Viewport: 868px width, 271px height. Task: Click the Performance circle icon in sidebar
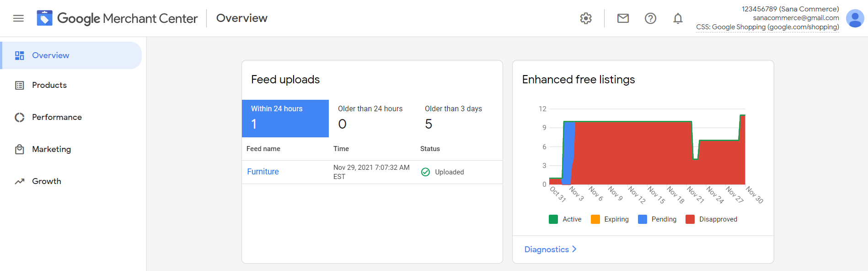tap(19, 117)
